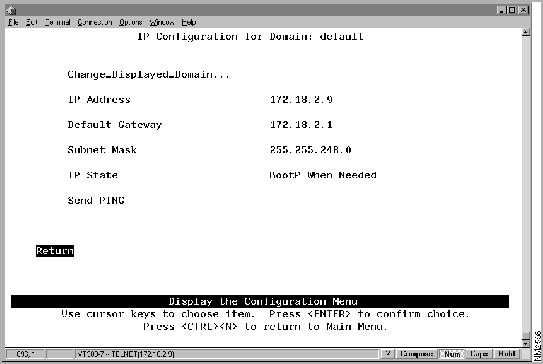Open the Edit menu
Viewport: 543px width, 364px height.
[x=32, y=22]
